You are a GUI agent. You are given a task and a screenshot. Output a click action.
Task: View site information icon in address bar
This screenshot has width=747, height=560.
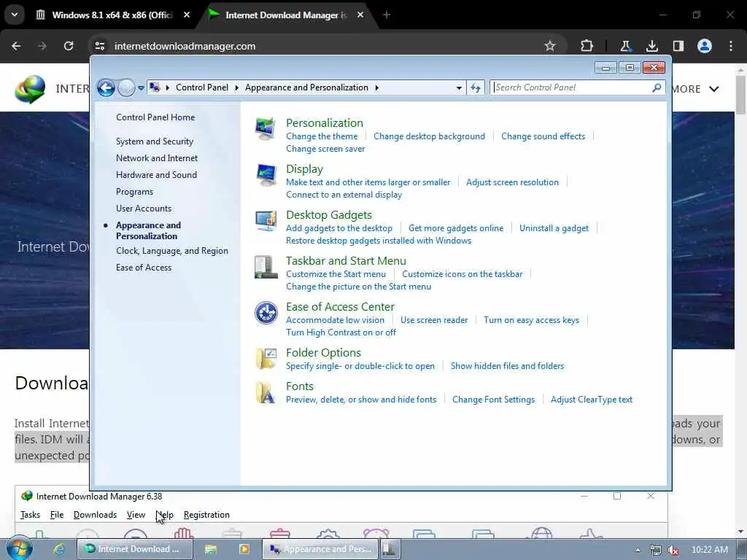click(99, 46)
